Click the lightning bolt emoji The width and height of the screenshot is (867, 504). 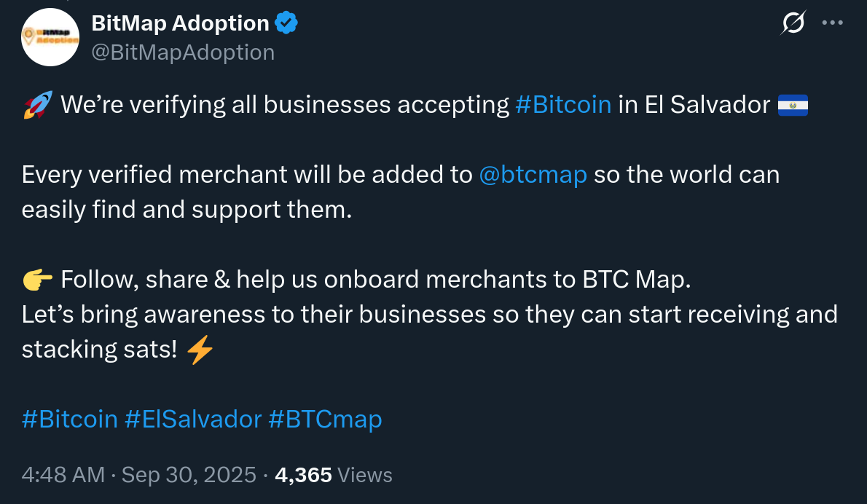(200, 350)
